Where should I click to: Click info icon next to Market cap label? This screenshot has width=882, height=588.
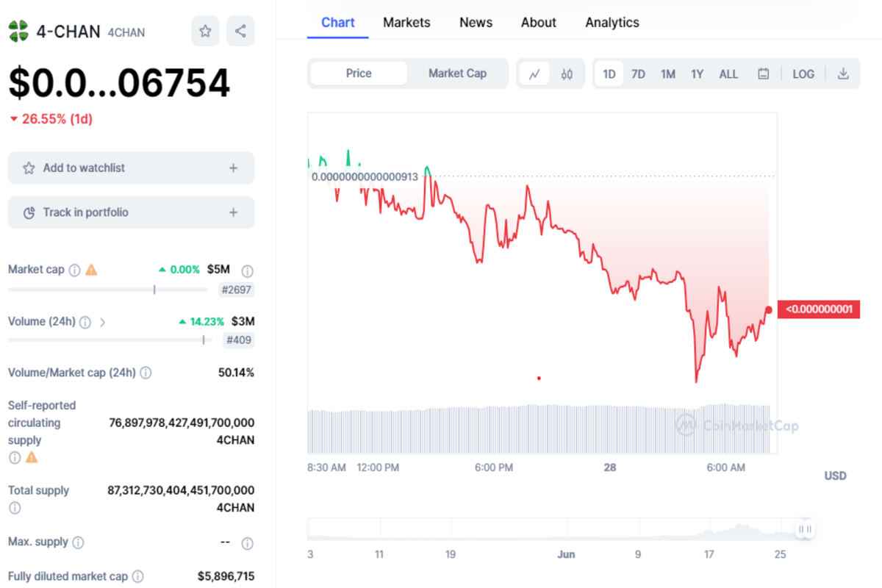pyautogui.click(x=74, y=270)
